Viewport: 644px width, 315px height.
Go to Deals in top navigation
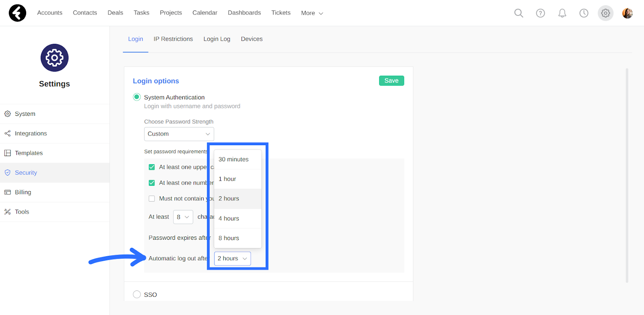tap(116, 13)
